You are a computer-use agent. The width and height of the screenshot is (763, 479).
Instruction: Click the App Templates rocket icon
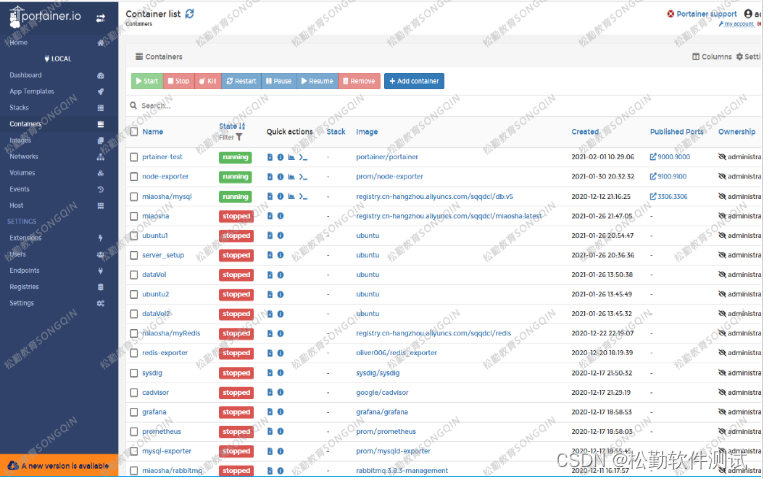(x=100, y=92)
